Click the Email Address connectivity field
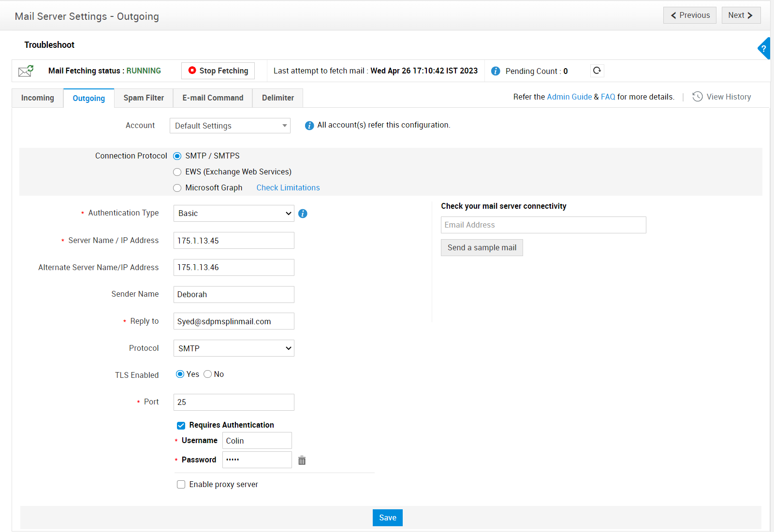This screenshot has height=532, width=774. point(543,225)
